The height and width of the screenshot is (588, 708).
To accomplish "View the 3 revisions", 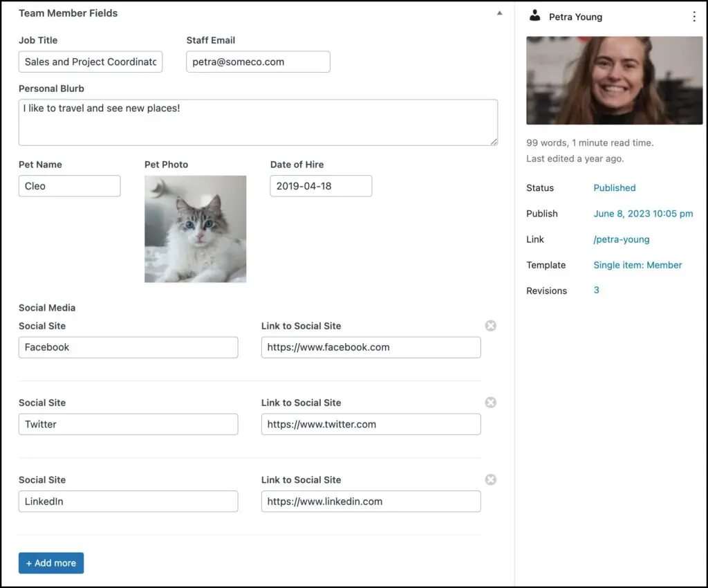I will [x=596, y=291].
